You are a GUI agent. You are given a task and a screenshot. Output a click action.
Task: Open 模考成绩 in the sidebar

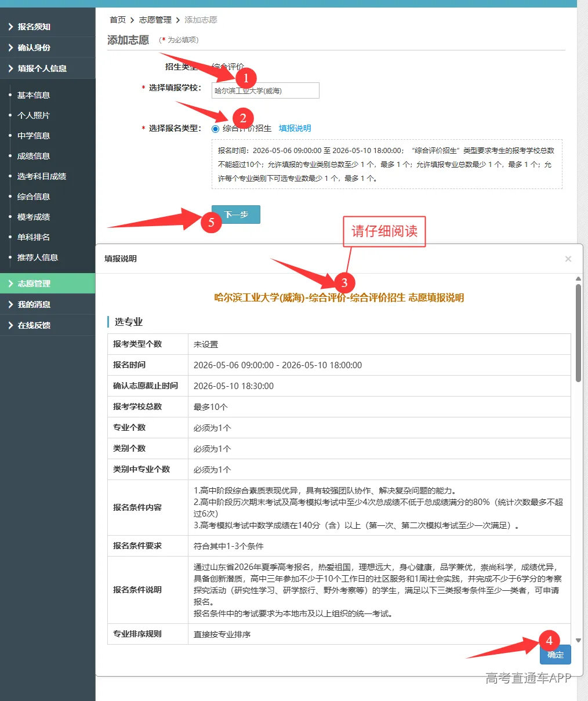click(34, 217)
